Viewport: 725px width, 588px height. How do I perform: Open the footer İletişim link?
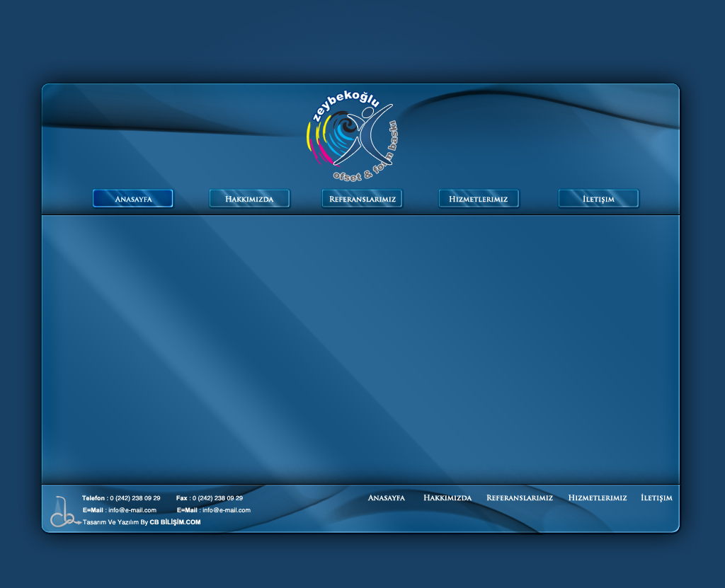tap(656, 498)
